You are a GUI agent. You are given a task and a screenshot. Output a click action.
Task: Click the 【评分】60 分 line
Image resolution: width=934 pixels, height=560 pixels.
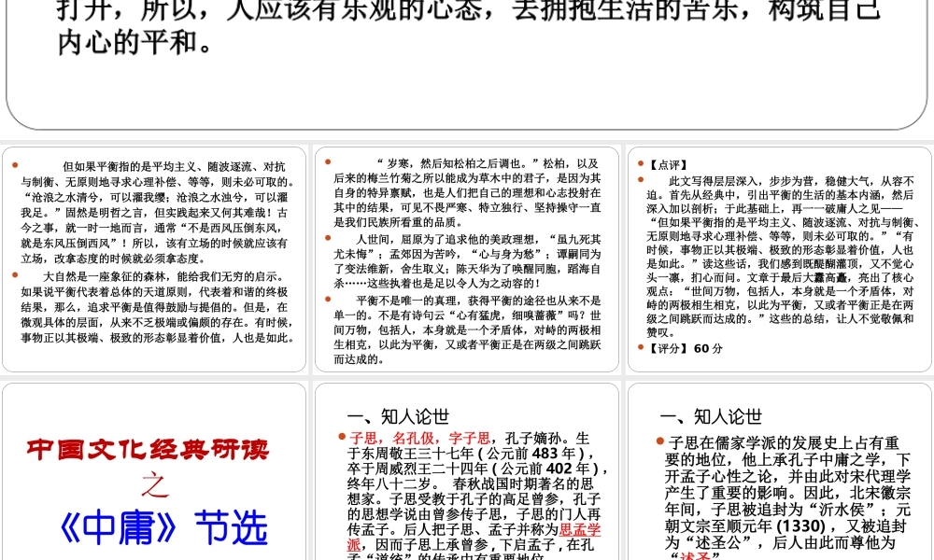[685, 348]
